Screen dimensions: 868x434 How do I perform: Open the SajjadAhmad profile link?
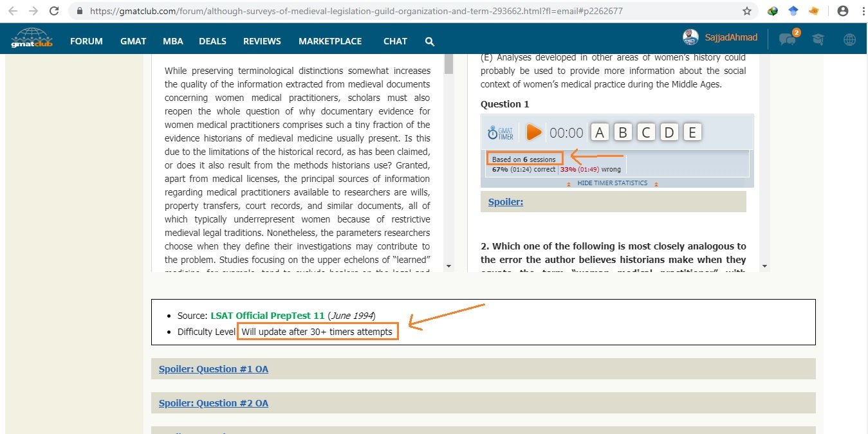pos(731,37)
